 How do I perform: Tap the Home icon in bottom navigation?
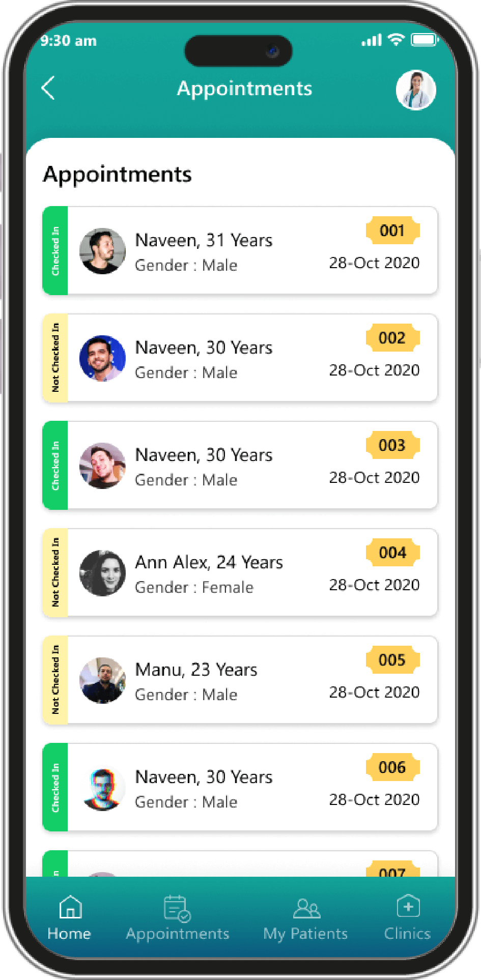coord(70,907)
